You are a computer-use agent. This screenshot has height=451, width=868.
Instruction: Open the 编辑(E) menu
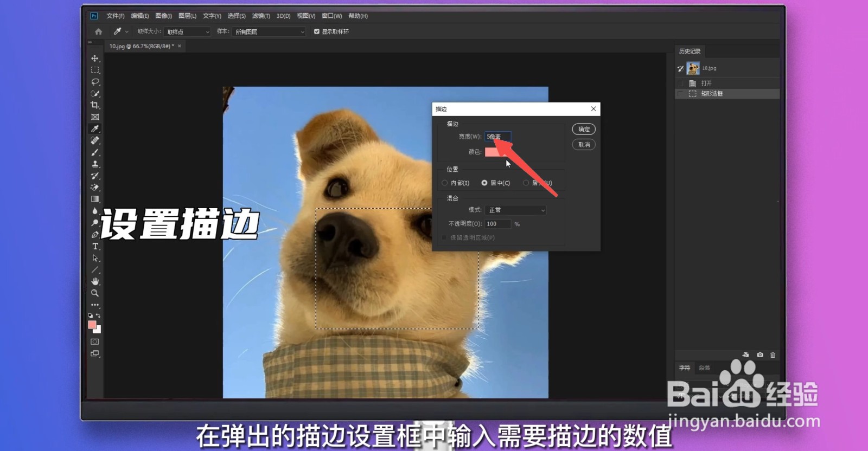[x=139, y=16]
